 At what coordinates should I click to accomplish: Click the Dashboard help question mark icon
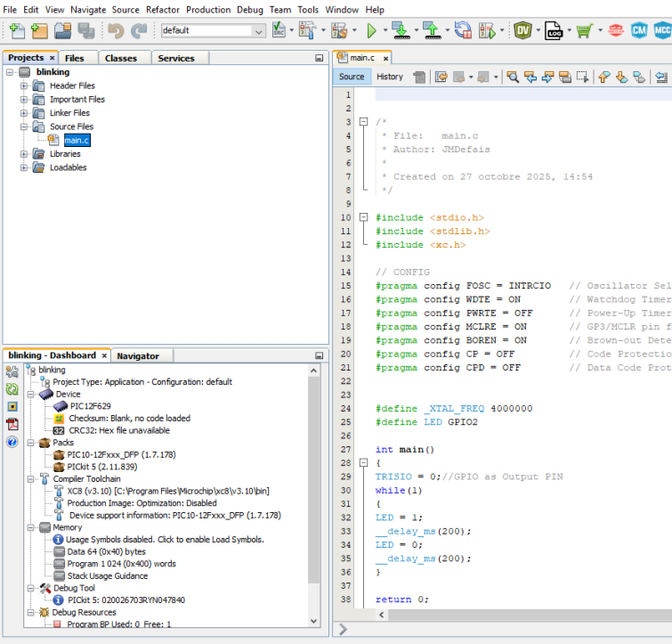tap(12, 442)
